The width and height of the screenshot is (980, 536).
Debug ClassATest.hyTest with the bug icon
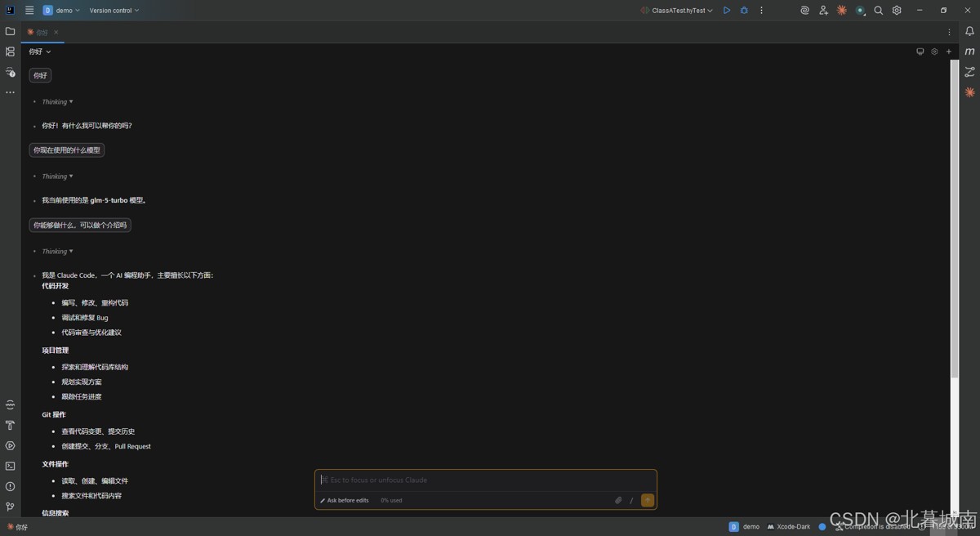(744, 11)
